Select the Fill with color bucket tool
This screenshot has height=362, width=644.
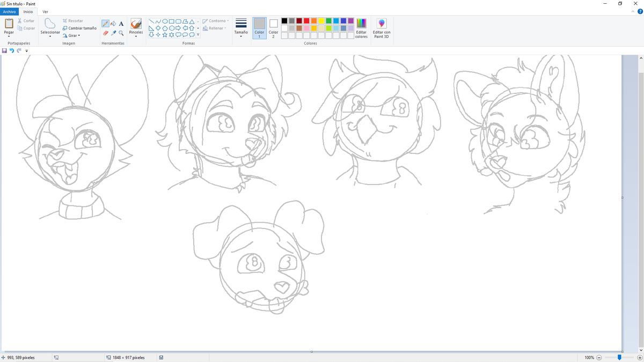[x=113, y=24]
